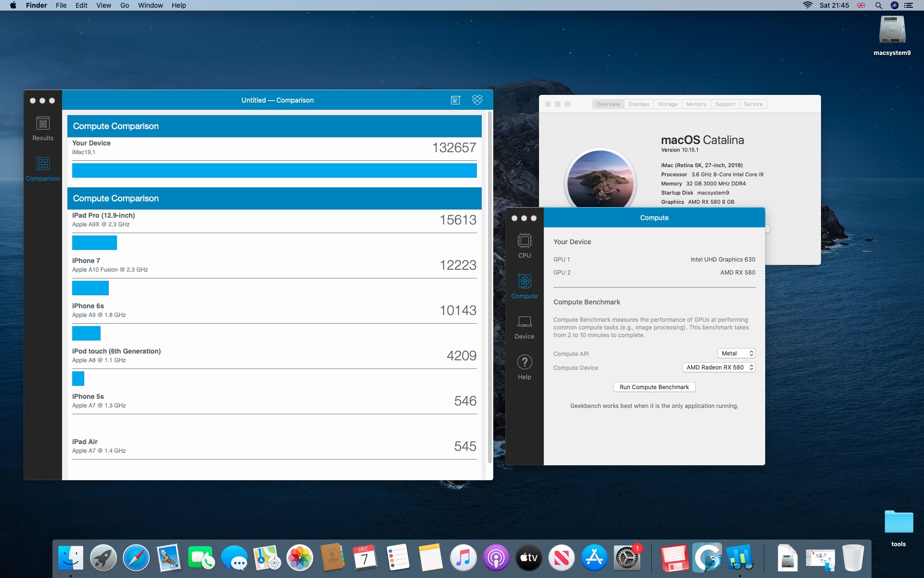Click the Spotlight search icon in the menu bar
Image resolution: width=924 pixels, height=578 pixels.
point(878,5)
